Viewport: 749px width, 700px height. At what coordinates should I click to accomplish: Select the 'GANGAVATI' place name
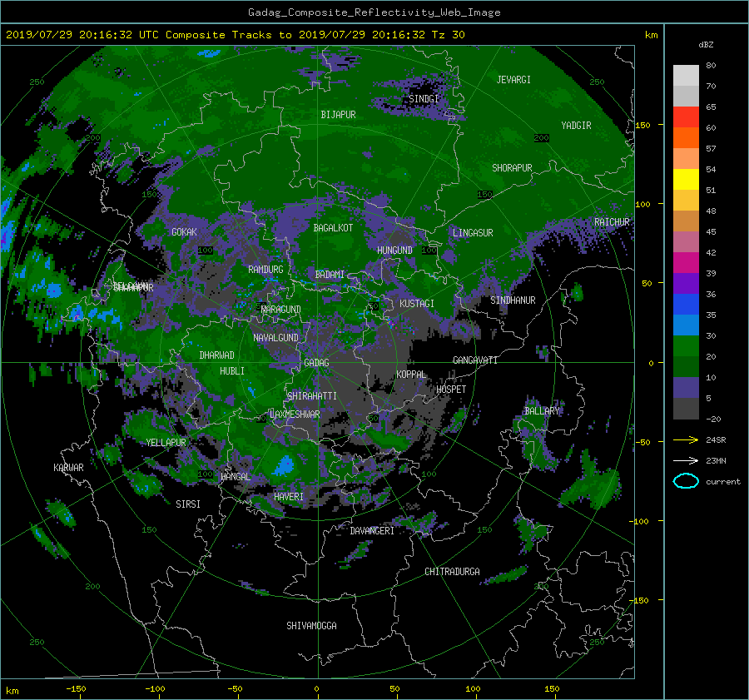click(x=475, y=360)
